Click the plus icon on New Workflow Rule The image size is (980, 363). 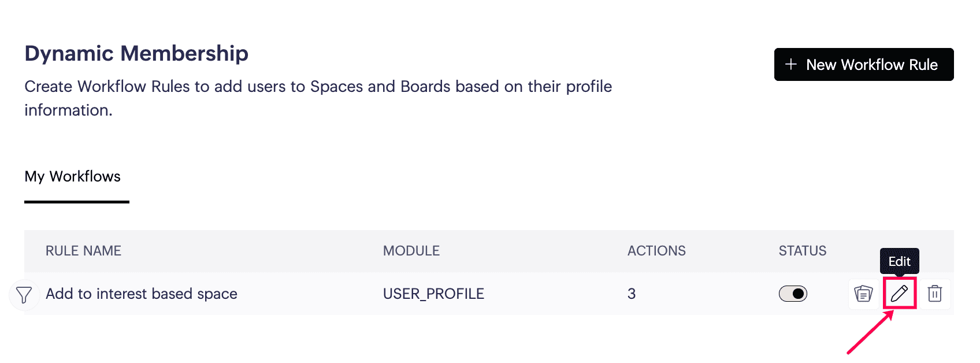791,64
